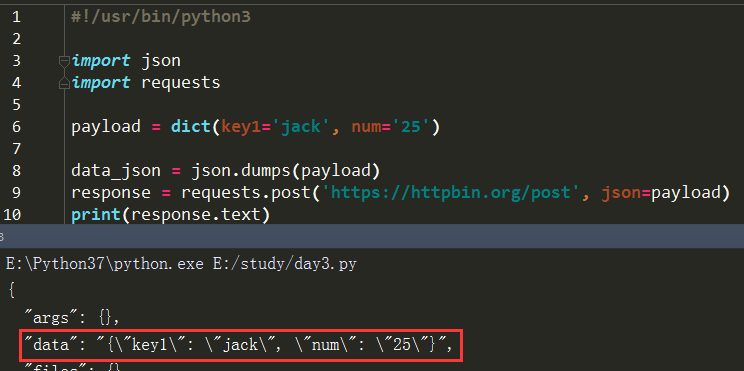Screen dimensions: 744x371
Task: Click the 'payload' variable on line 6
Action: tap(106, 127)
